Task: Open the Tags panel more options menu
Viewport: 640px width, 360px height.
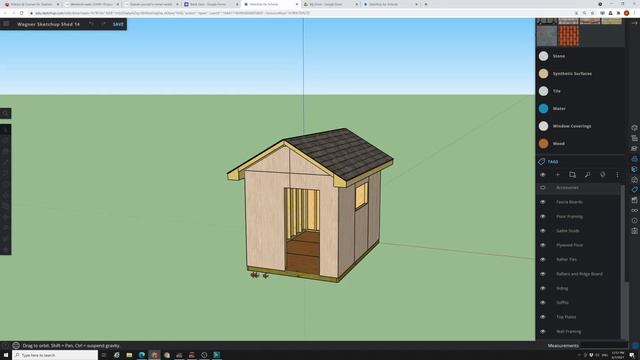Action: coord(617,175)
